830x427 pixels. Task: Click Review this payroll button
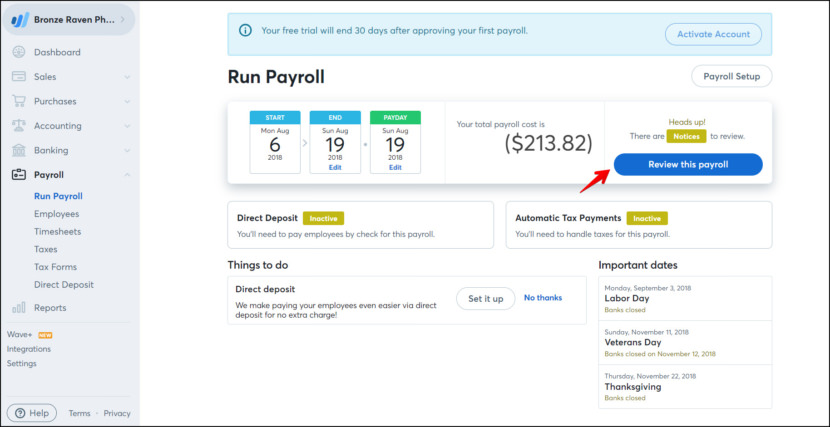tap(688, 165)
